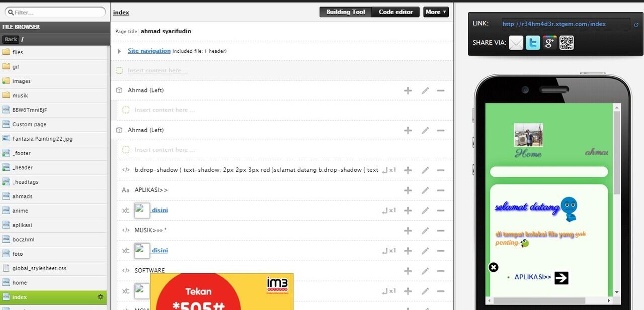Screen dimensions: 644x310
Task: Open the musik folder
Action: click(53, 95)
